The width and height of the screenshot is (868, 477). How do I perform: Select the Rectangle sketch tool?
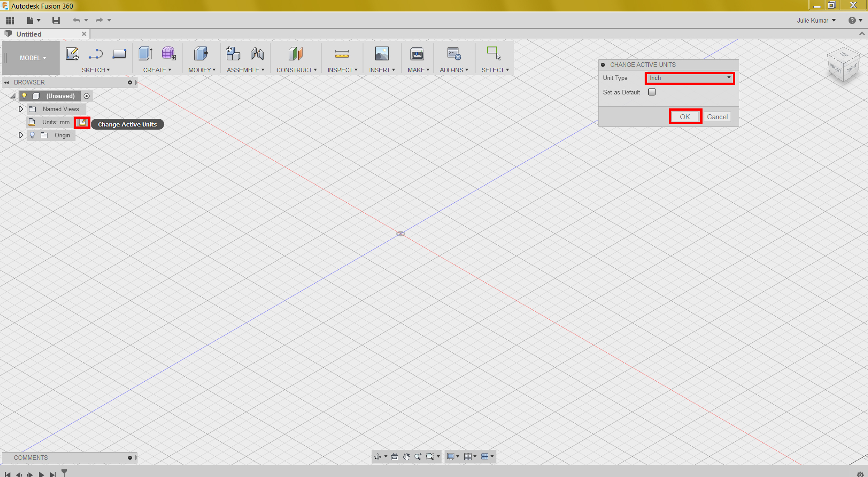point(119,54)
